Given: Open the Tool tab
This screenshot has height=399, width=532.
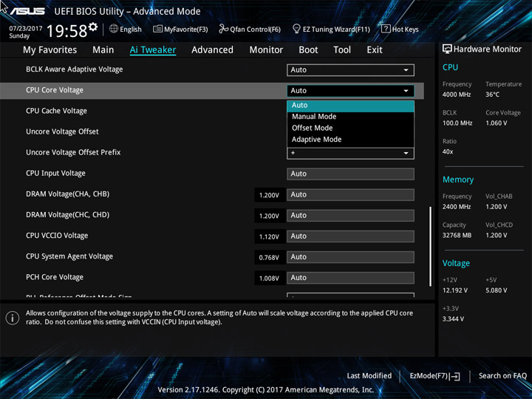Looking at the screenshot, I should point(342,50).
